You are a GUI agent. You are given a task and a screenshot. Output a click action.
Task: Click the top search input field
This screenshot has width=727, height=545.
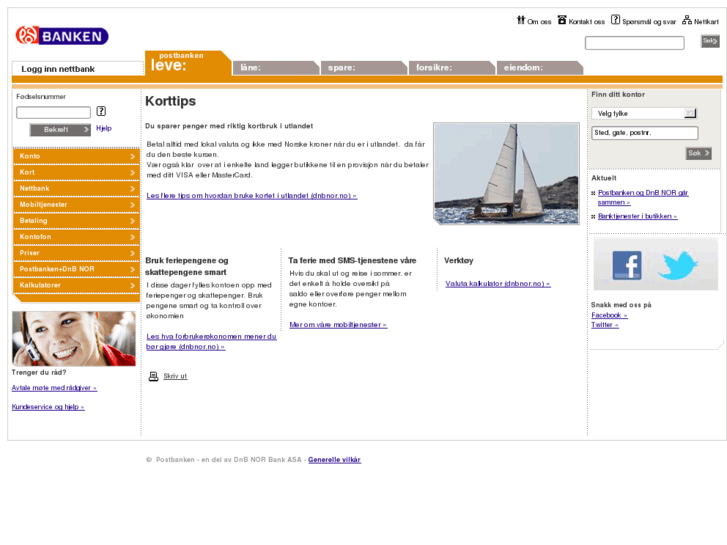tap(634, 43)
